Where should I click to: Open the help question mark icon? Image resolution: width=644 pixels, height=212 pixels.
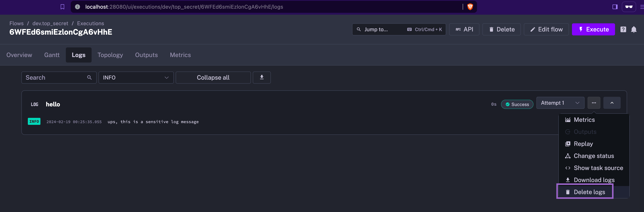tap(623, 29)
